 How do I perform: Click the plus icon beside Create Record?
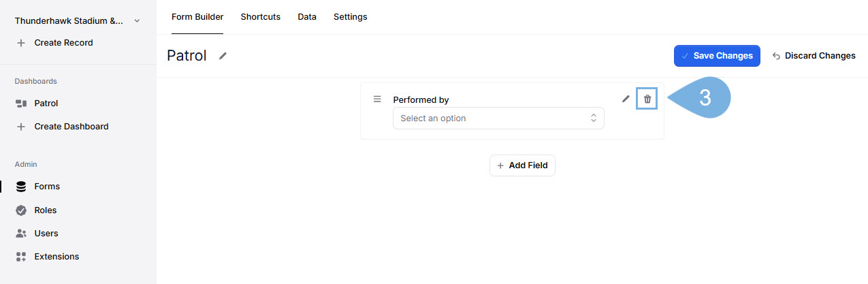(x=21, y=43)
